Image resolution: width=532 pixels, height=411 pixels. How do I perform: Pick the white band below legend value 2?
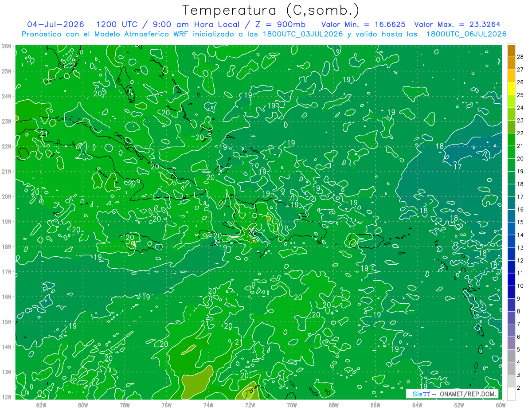[511, 394]
